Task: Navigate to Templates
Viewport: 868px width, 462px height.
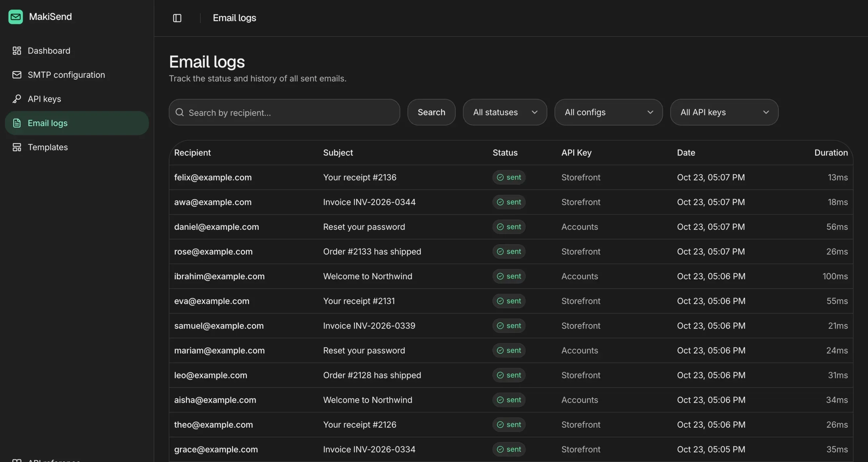Action: 77,147
